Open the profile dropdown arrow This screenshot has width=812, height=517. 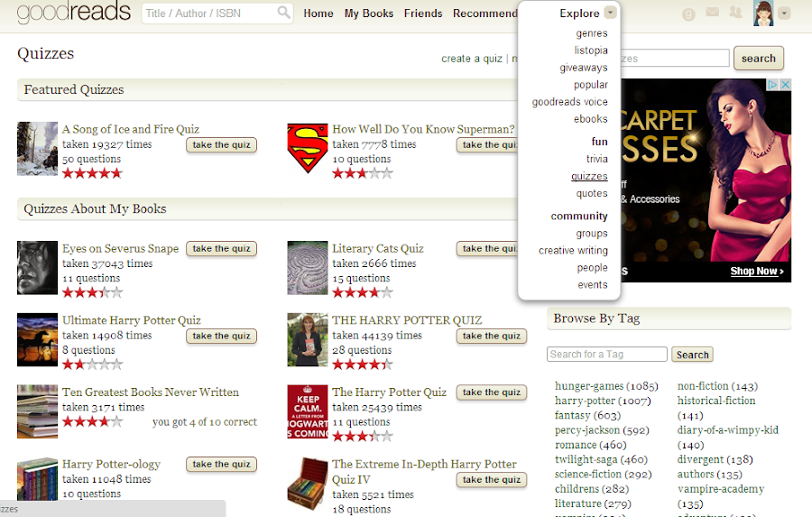(785, 14)
